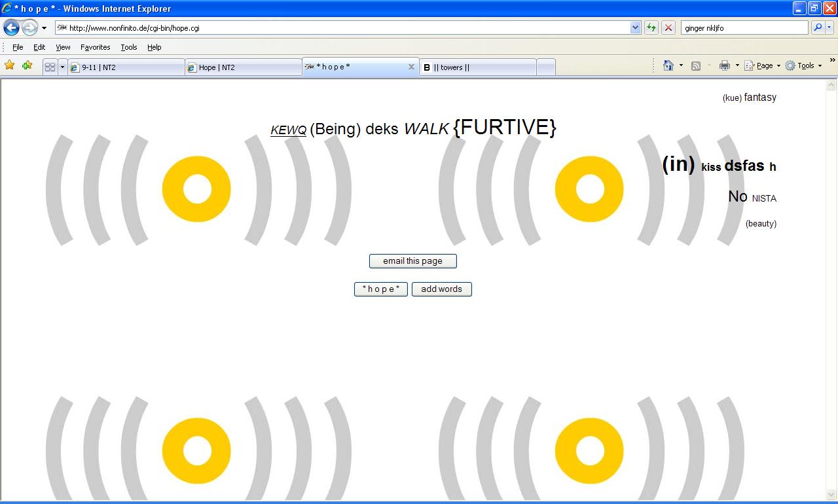Click the small word 'NISTA'
This screenshot has width=838, height=504.
764,198
